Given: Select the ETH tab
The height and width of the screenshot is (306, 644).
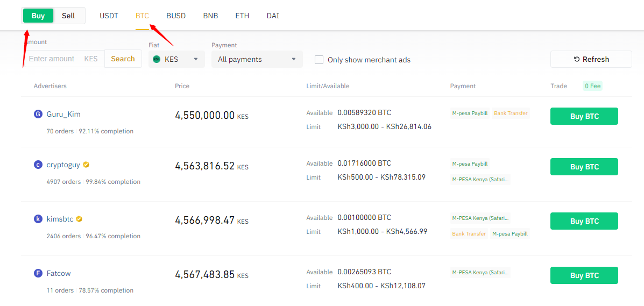Looking at the screenshot, I should [242, 16].
